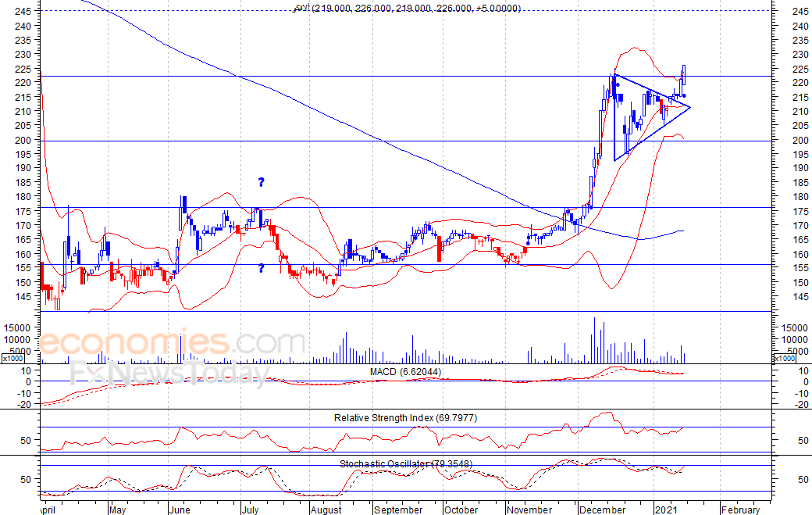
Task: Select the 2021 label on the time axis
Action: click(665, 510)
